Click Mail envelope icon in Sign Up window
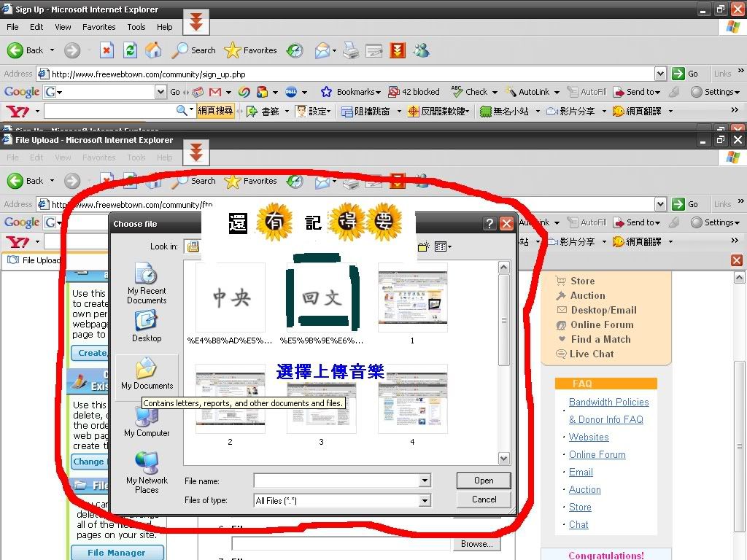 (x=322, y=50)
